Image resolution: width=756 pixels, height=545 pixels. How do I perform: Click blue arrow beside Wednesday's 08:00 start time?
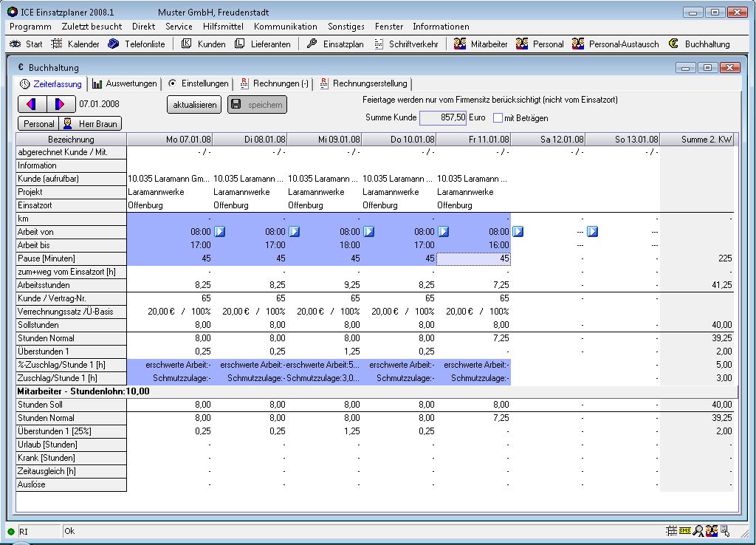369,232
